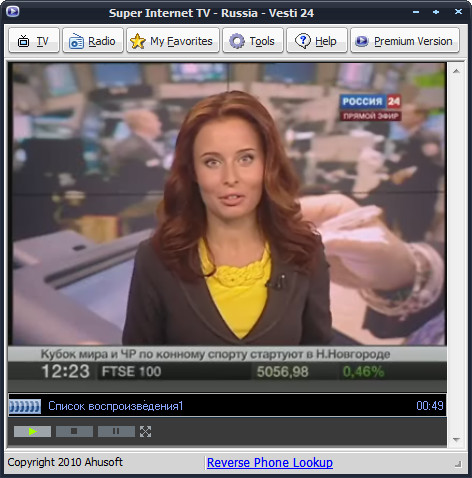Click the playlist title Список воспроизведения1
Viewport: 472px width, 478px height.
tap(116, 406)
